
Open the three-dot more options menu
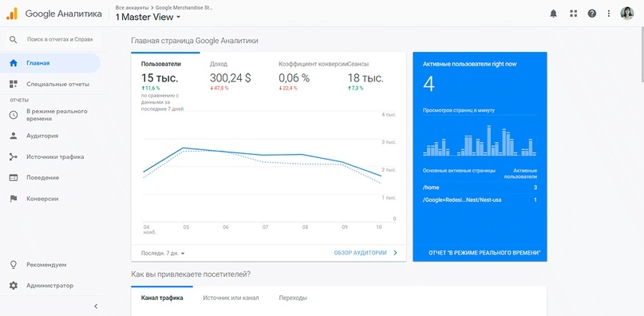(609, 14)
